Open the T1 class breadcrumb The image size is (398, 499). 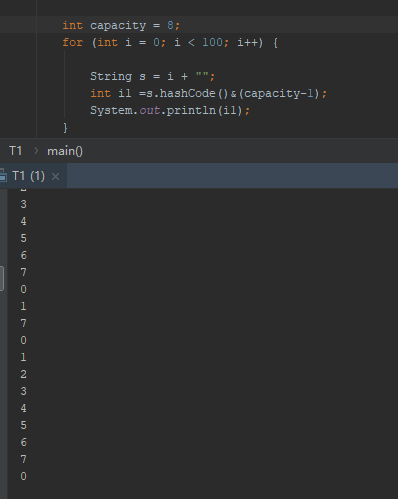click(x=15, y=151)
